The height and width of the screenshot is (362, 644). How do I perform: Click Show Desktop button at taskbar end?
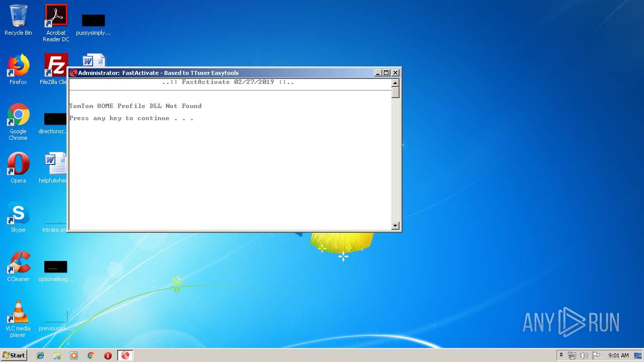tap(638, 355)
